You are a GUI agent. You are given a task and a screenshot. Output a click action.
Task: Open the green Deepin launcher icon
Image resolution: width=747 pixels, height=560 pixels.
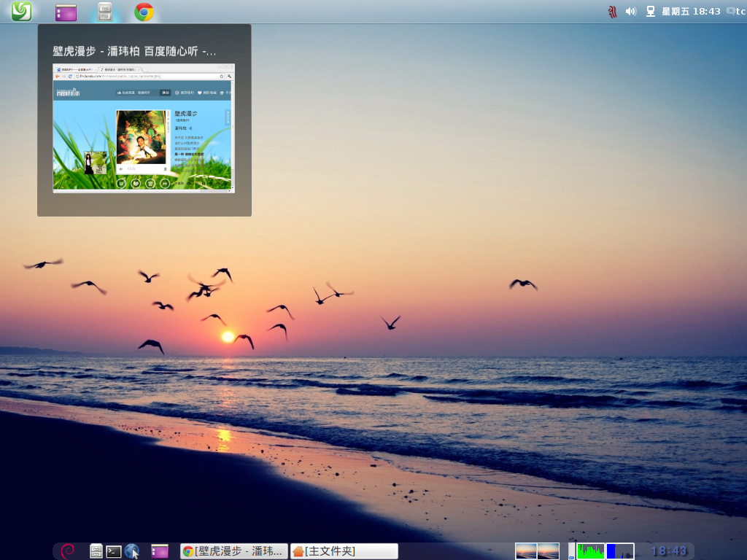click(x=21, y=12)
